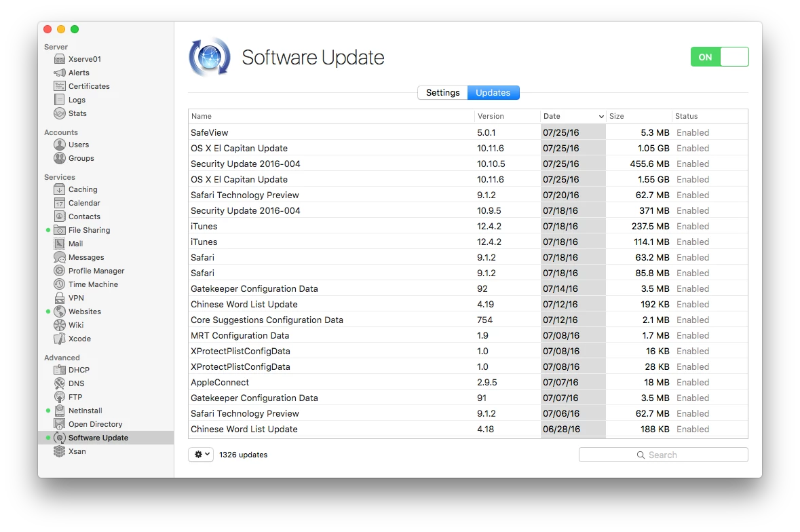The height and width of the screenshot is (532, 800).
Task: Open the NetInstall service icon
Action: (x=60, y=411)
